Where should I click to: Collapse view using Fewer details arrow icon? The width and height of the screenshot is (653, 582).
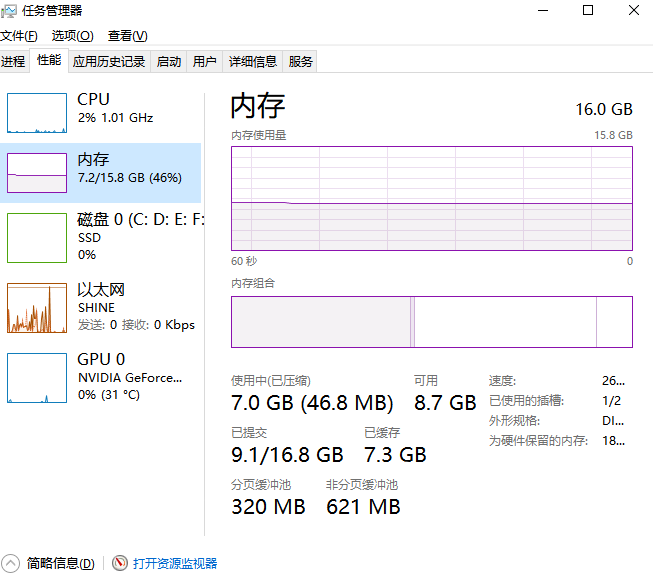point(11,564)
